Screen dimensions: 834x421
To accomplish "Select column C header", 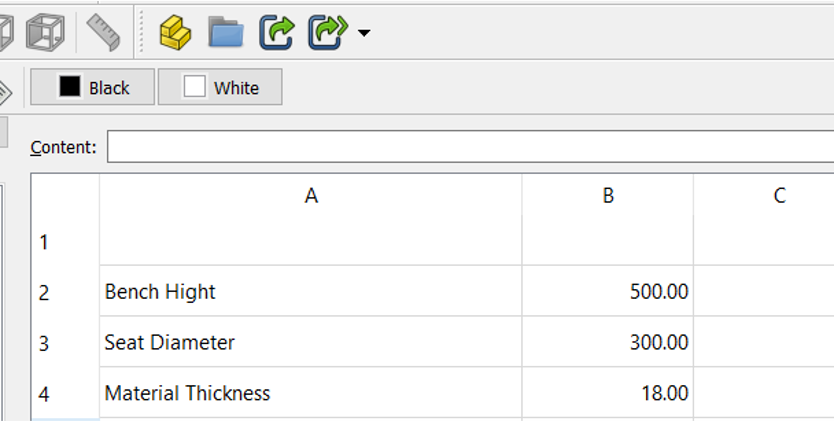I will point(764,195).
